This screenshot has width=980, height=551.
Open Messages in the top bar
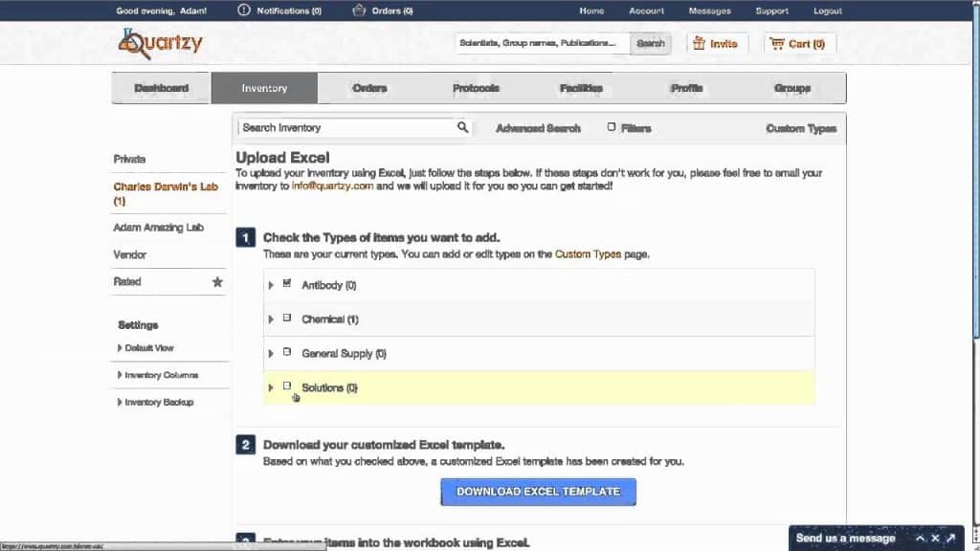click(x=709, y=11)
